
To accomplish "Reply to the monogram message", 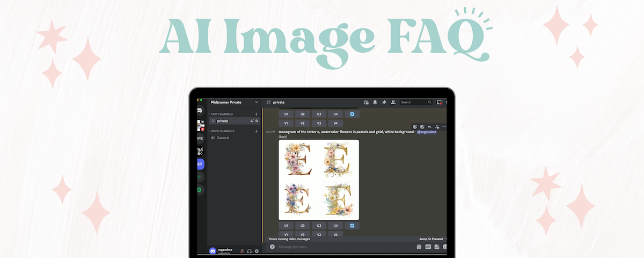I will [429, 127].
